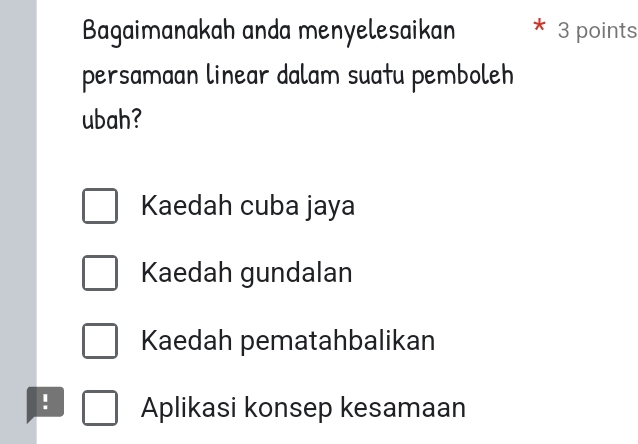
Task: Check the Aplikasi konsep kesamaan box
Action: 99,408
